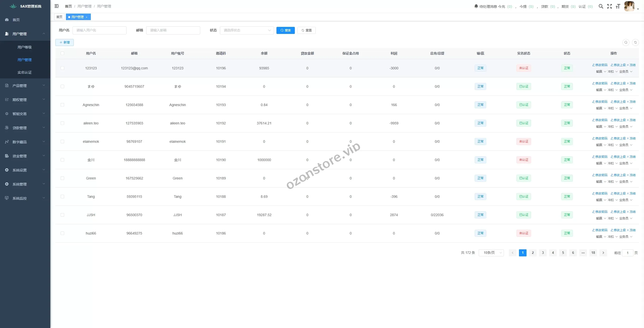
Task: Open the 10条/页 page size dropdown
Action: pyautogui.click(x=491, y=253)
